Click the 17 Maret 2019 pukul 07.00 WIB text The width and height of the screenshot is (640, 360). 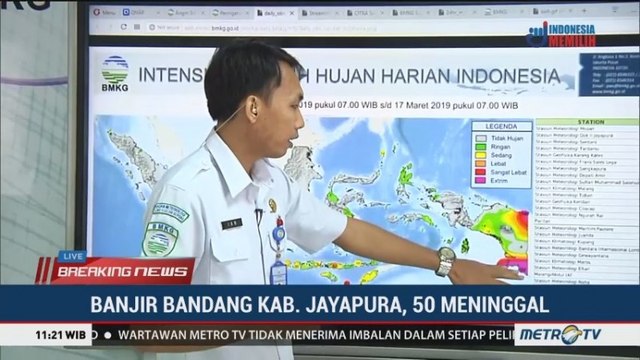pos(456,105)
